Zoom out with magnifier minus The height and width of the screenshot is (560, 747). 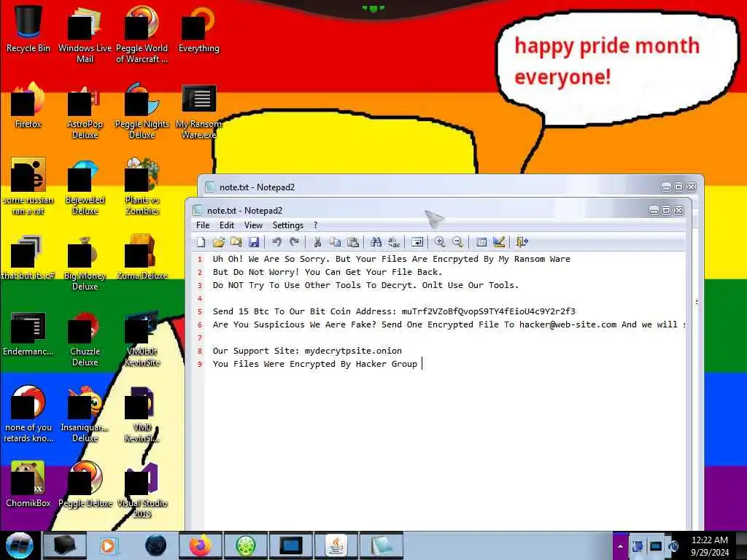(x=457, y=242)
